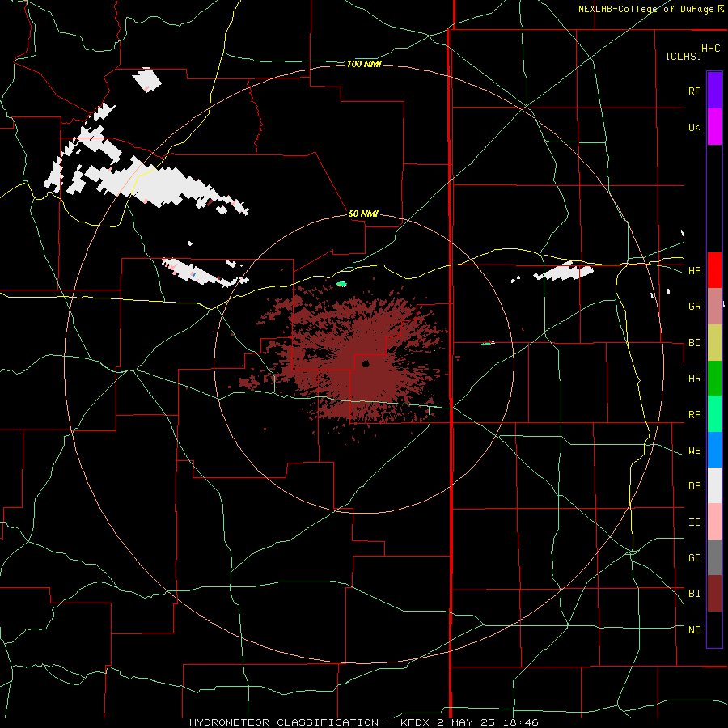Click the [CLAS] units label
The height and width of the screenshot is (728, 728).
click(x=684, y=57)
